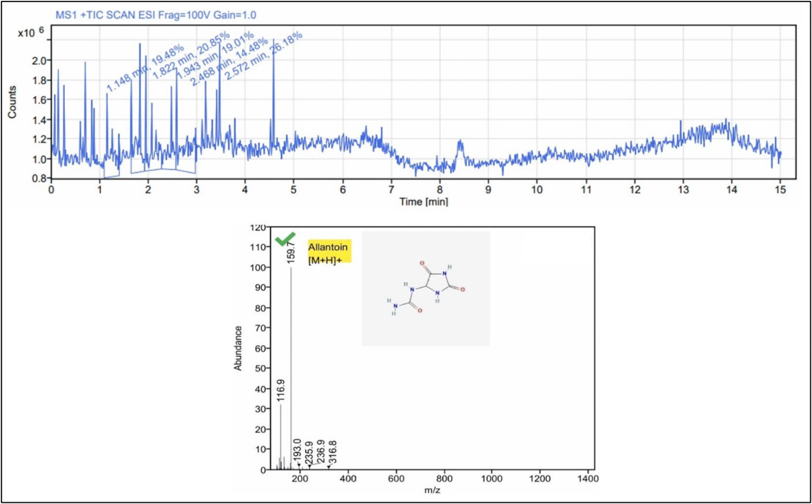The height and width of the screenshot is (504, 812).
Task: Click the 2.572 min, 26.18% peak annotation
Action: (x=263, y=56)
